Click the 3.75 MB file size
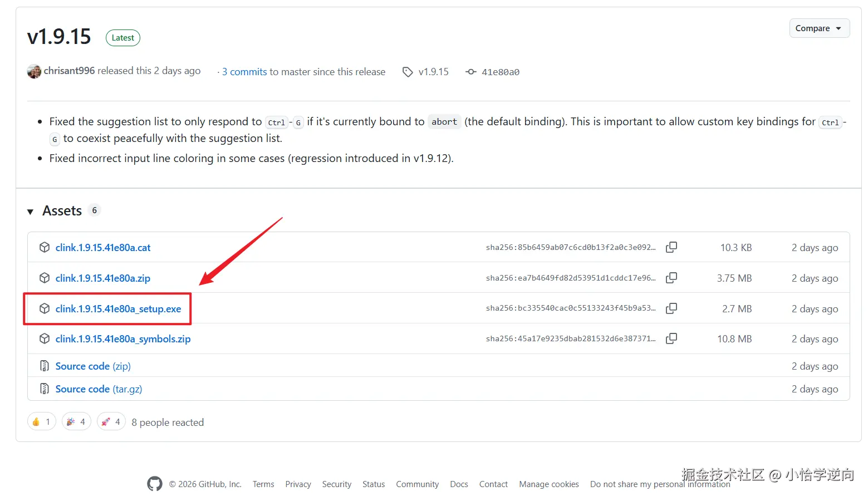 (734, 278)
